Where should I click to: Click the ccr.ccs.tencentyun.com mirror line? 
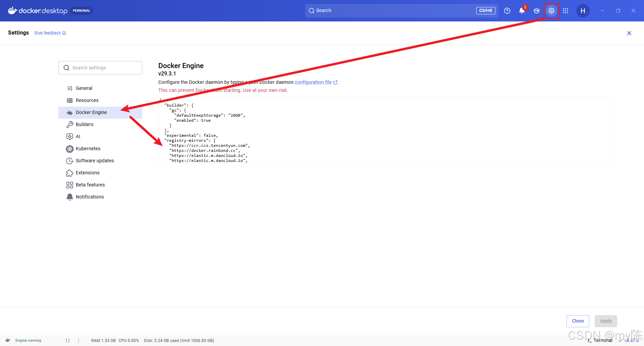tap(210, 146)
